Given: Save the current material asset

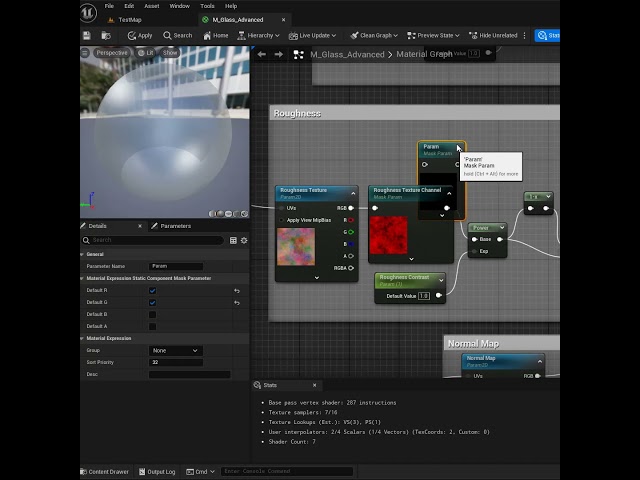Looking at the screenshot, I should pos(87,36).
